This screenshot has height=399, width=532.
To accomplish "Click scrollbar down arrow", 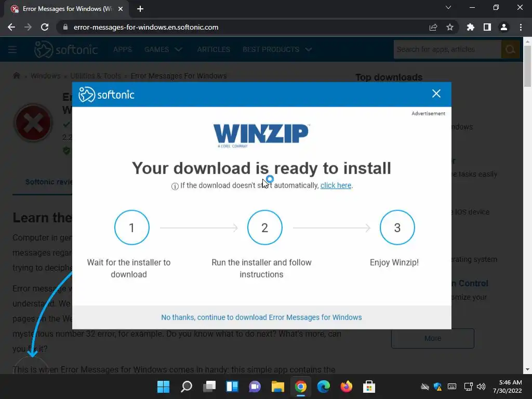I will (x=527, y=369).
